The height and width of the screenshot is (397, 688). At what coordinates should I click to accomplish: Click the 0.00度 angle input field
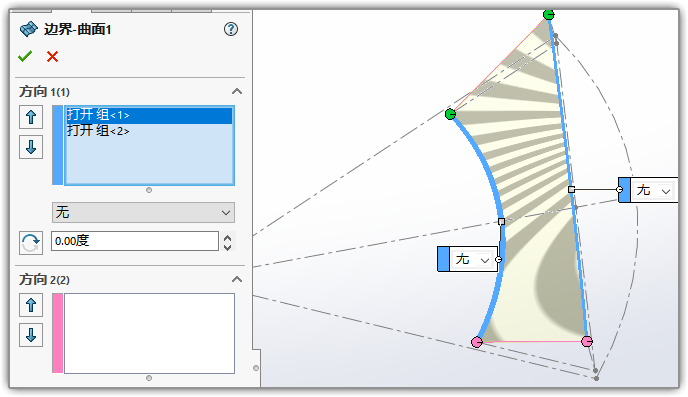[135, 241]
